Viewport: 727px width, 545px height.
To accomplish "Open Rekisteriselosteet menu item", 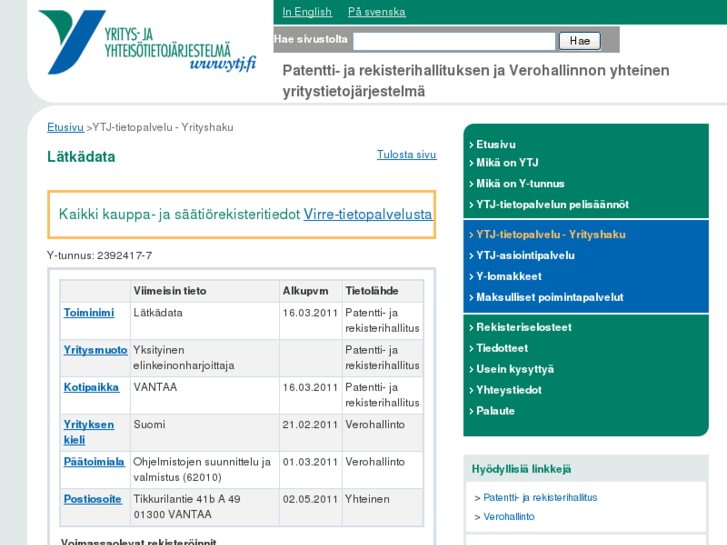I will 524,327.
